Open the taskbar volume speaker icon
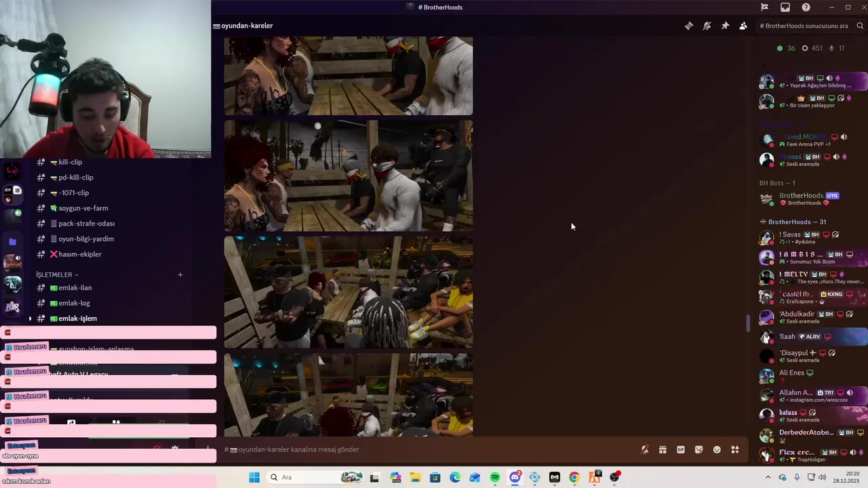The image size is (868, 488). (x=823, y=477)
